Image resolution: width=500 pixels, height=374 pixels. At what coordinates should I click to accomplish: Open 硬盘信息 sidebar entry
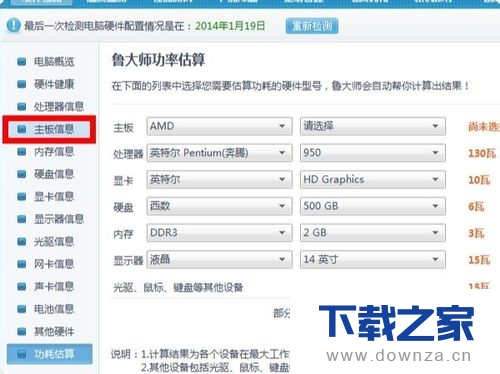pyautogui.click(x=54, y=174)
